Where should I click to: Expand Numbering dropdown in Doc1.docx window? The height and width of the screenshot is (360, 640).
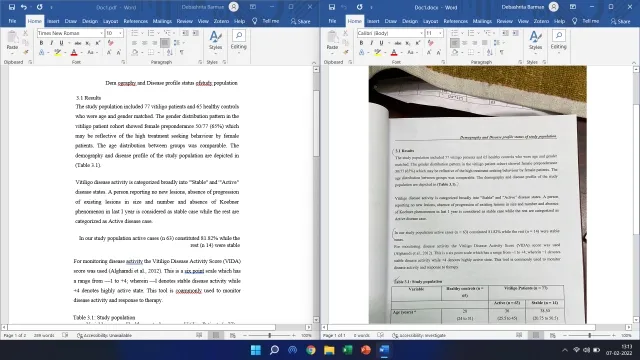click(x=478, y=33)
